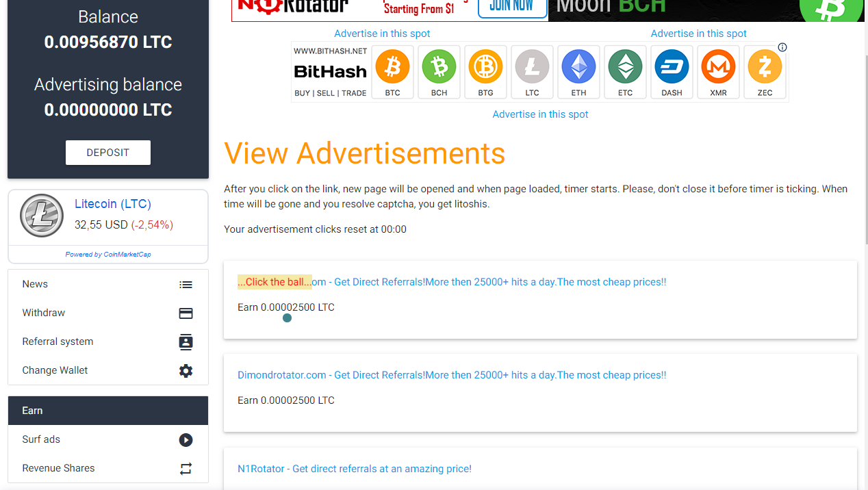Open the N1Rotator advertisement link
Screen dimensions: 868x490
(355, 469)
